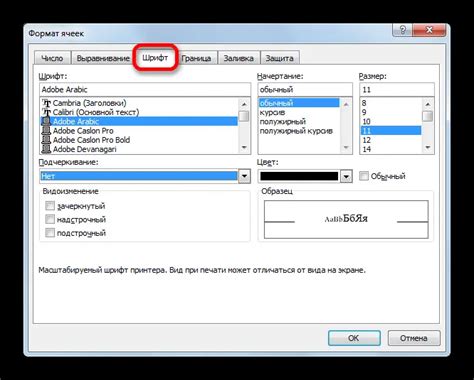
Task: Open the Цвет dropdown arrow
Action: click(x=346, y=176)
